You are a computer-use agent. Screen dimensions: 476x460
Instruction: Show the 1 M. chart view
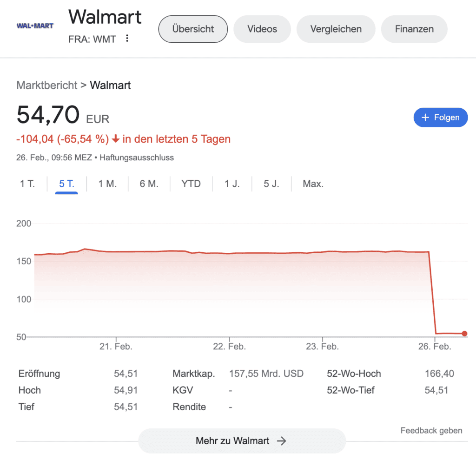[107, 184]
